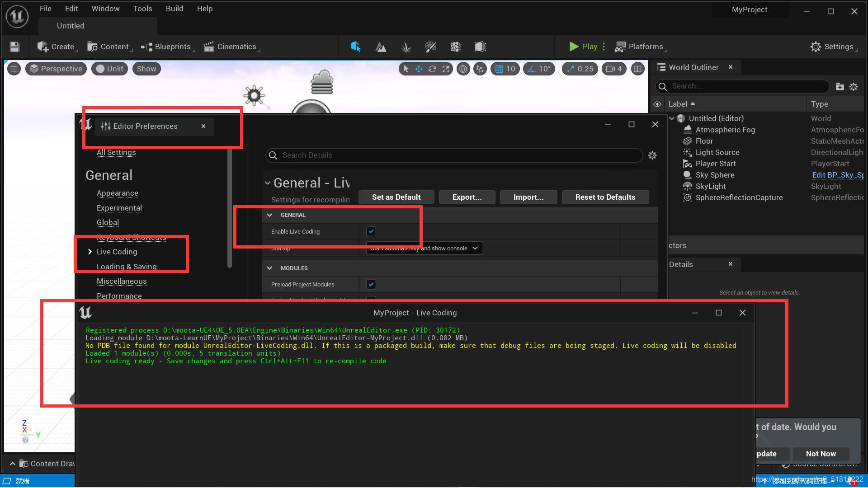Open Search Details settings gear icon
Viewport: 868px width, 488px height.
[652, 155]
